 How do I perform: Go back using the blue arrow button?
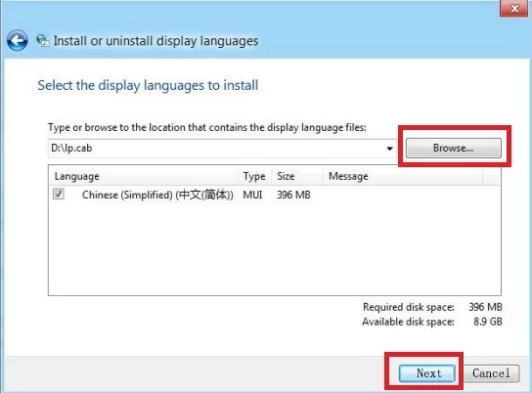click(x=17, y=41)
